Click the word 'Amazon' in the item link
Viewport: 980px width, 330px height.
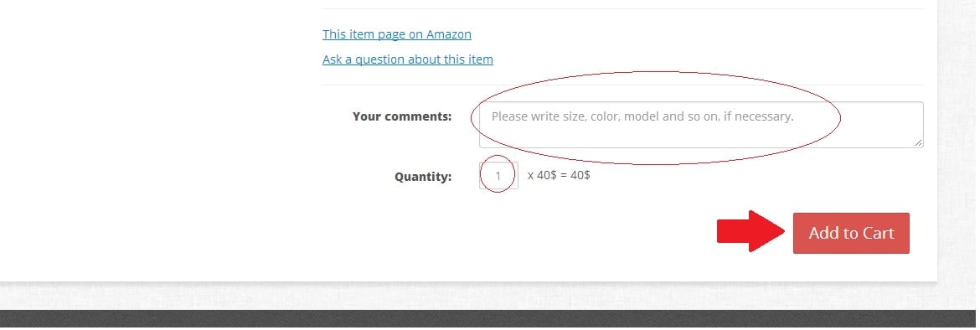pyautogui.click(x=449, y=34)
